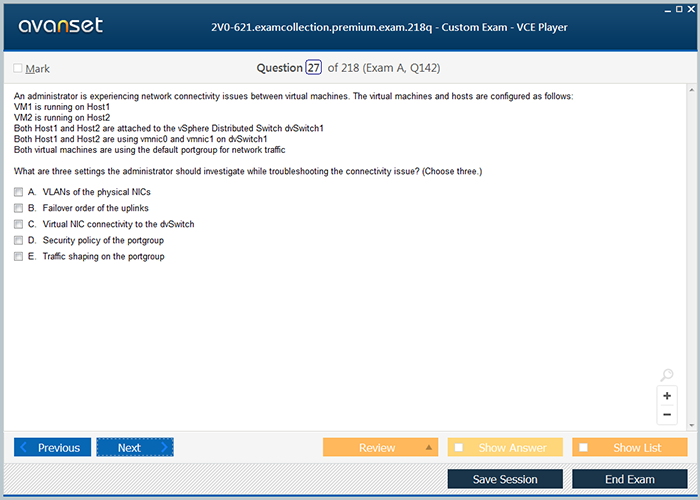
Task: Open the Show List button
Action: point(630,447)
